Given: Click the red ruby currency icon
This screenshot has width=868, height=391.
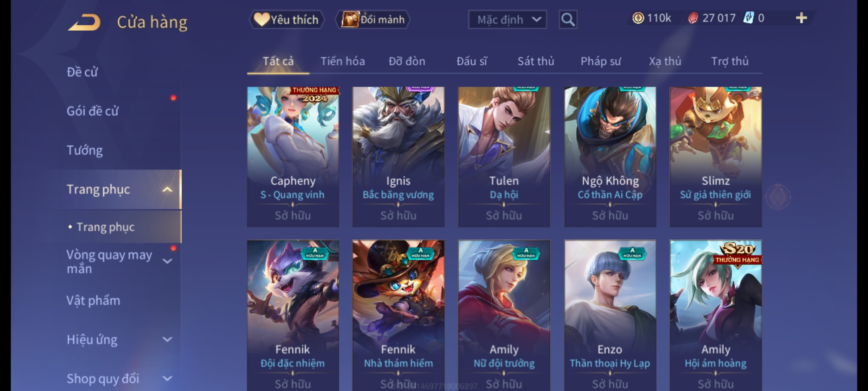Looking at the screenshot, I should click(x=693, y=18).
